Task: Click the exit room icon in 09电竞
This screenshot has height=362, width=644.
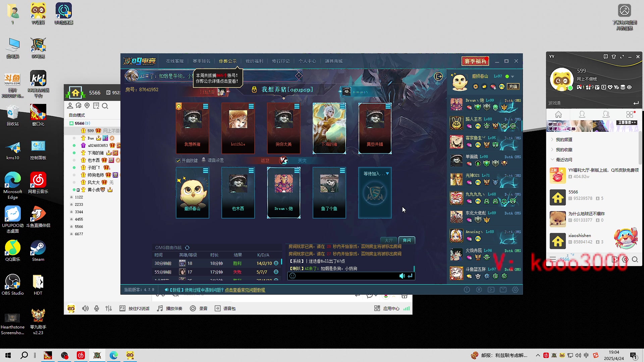Action: [x=438, y=76]
